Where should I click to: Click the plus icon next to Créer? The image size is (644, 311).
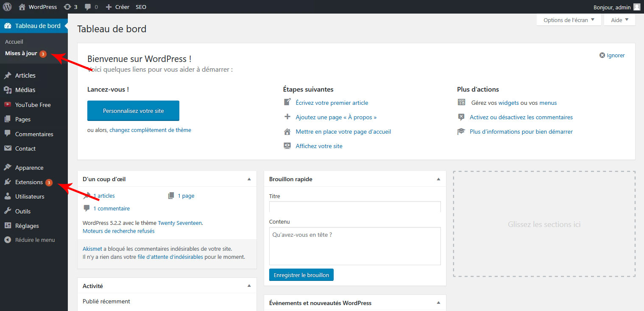[109, 7]
